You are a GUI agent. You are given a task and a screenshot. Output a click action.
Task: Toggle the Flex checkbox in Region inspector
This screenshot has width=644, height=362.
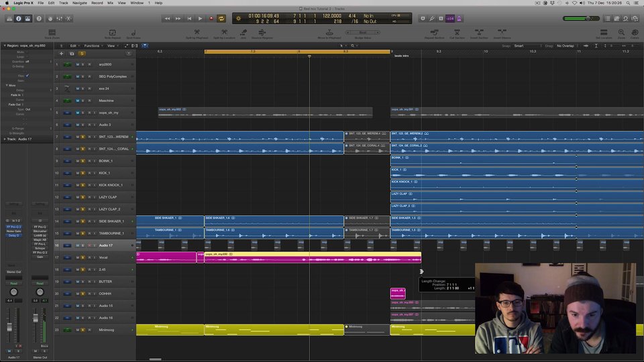tap(27, 76)
